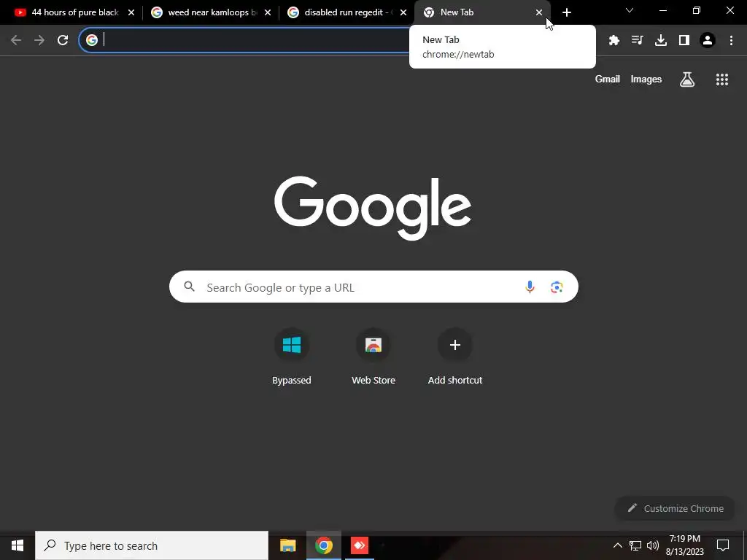The width and height of the screenshot is (747, 560).
Task: Open the Extensions puzzle icon
Action: [x=614, y=40]
